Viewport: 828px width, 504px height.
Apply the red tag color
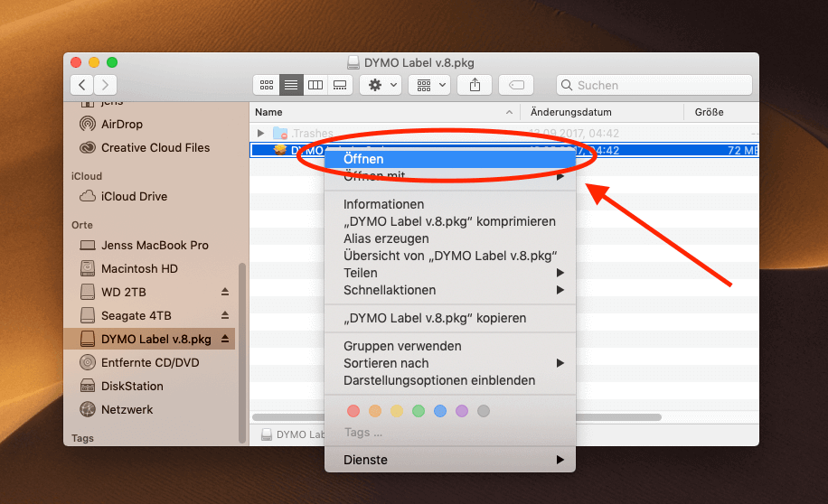(353, 411)
